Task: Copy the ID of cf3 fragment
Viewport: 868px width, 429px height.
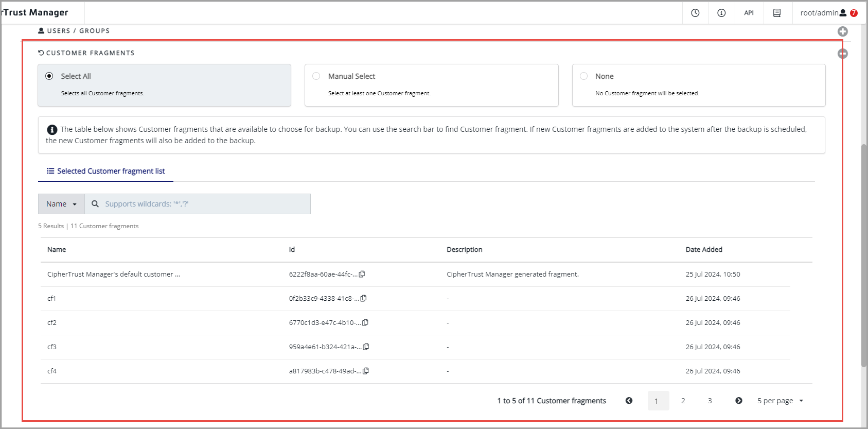Action: [x=366, y=347]
